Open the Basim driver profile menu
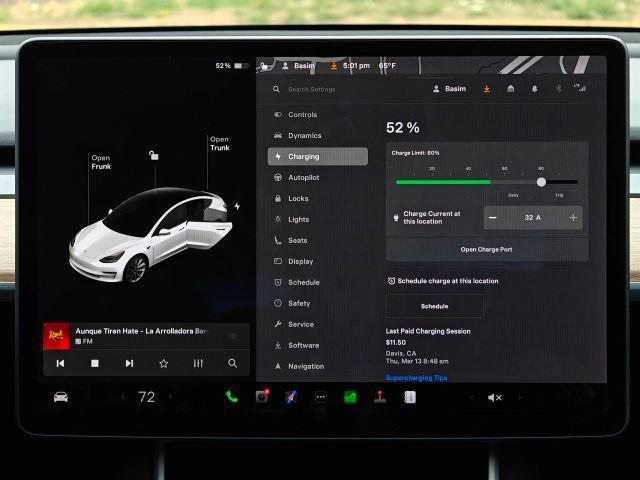This screenshot has height=480, width=640. 450,89
